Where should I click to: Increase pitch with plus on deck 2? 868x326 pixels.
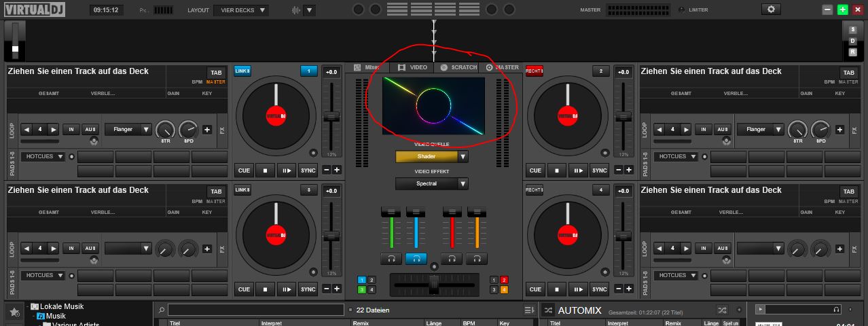click(x=628, y=170)
